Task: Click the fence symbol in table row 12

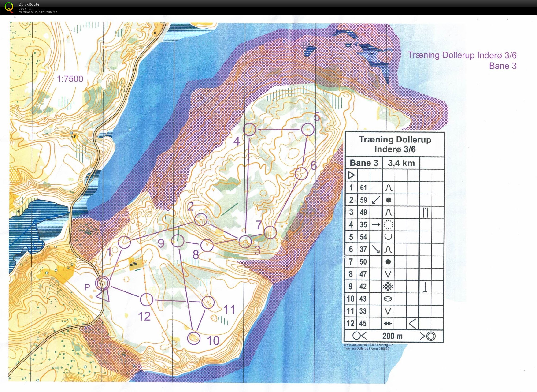Action: [x=388, y=323]
